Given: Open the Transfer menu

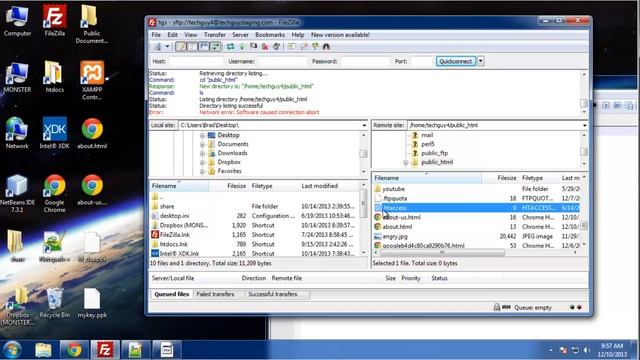Looking at the screenshot, I should point(215,35).
